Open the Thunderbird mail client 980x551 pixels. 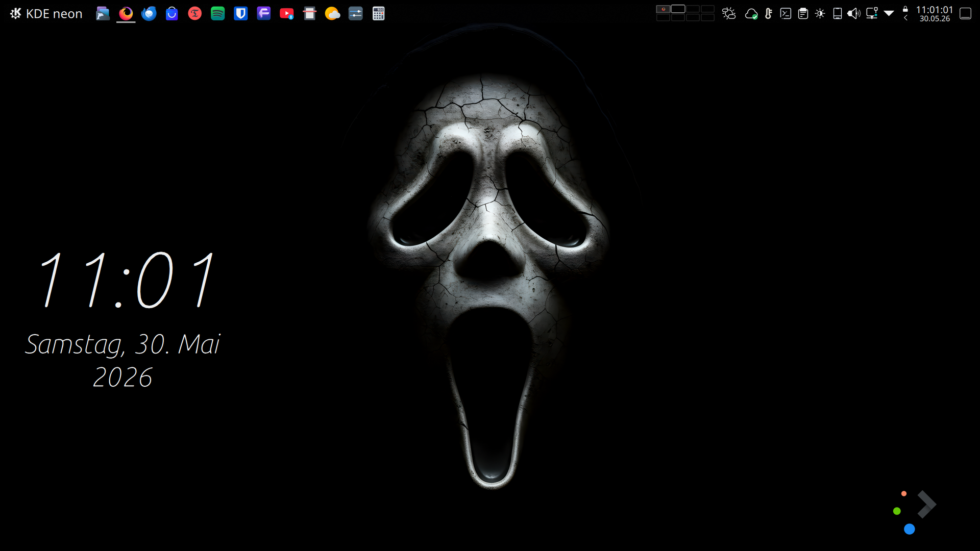[x=149, y=14]
